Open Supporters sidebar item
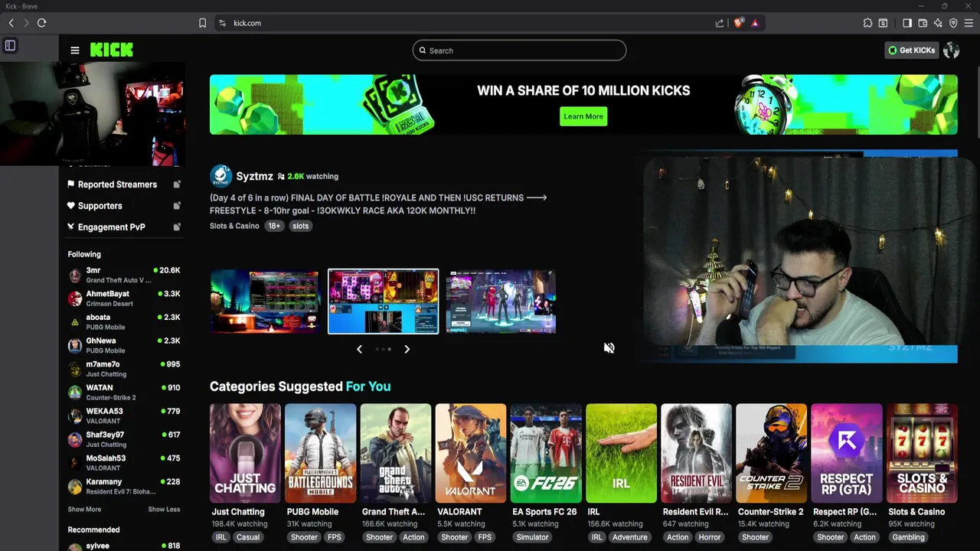The height and width of the screenshot is (551, 980). point(123,206)
